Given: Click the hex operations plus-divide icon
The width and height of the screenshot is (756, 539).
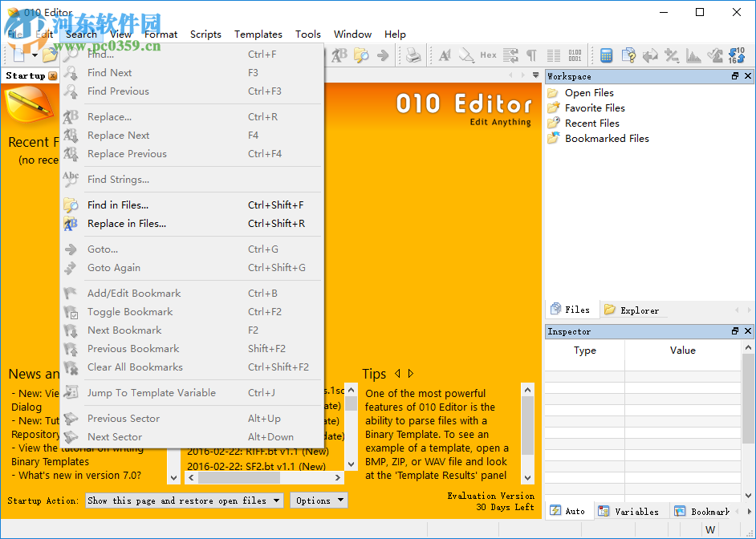Looking at the screenshot, I should pyautogui.click(x=672, y=55).
